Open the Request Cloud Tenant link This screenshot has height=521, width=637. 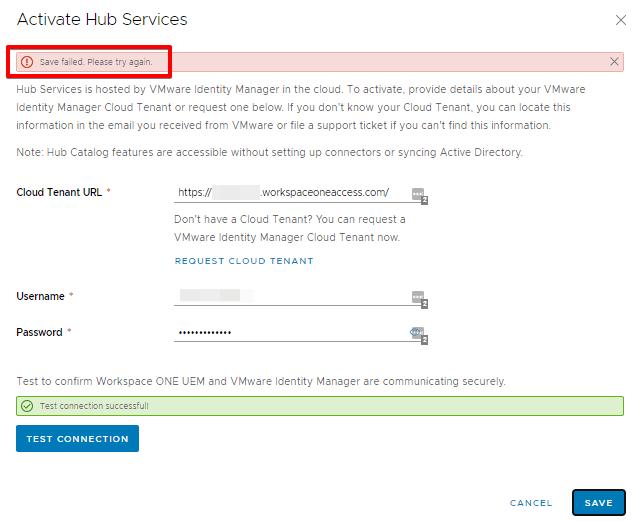click(244, 261)
